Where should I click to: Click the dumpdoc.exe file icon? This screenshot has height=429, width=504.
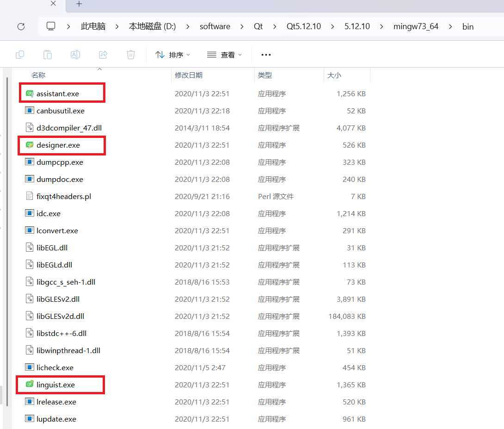30,179
